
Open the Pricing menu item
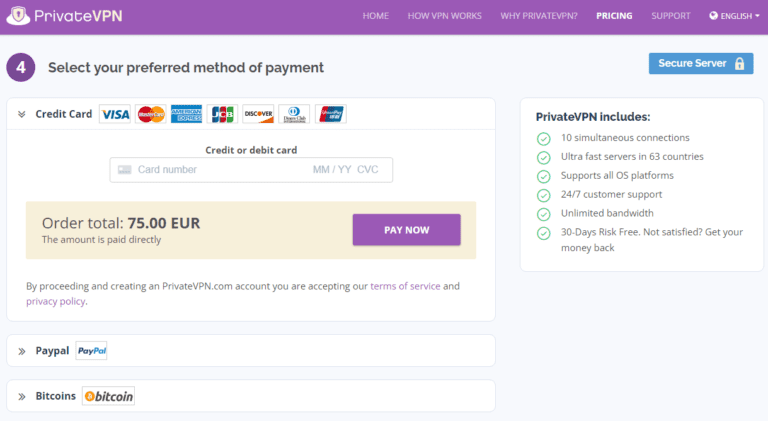click(614, 16)
